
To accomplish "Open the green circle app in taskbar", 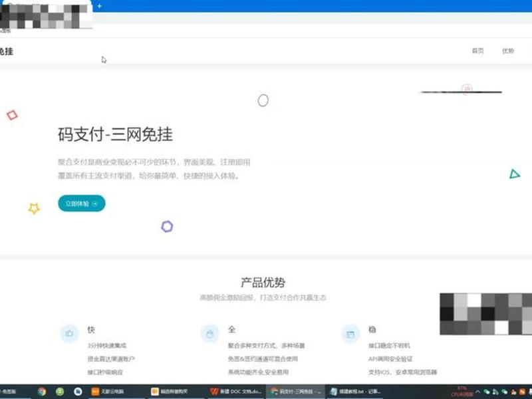I will (60, 392).
